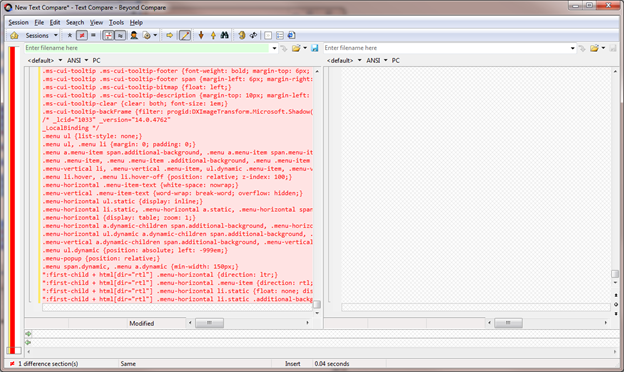Click right pane PC line-ending label
Image resolution: width=624 pixels, height=372 pixels.
pos(395,60)
